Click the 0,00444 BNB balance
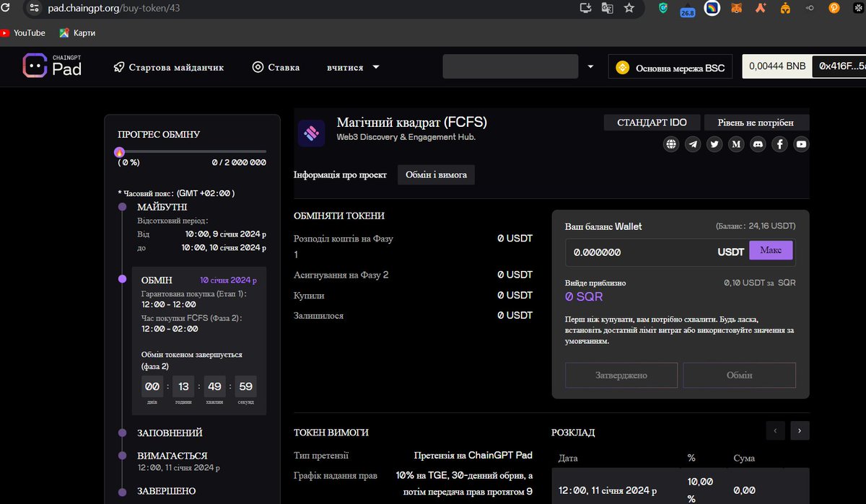The image size is (866, 504). click(x=777, y=66)
